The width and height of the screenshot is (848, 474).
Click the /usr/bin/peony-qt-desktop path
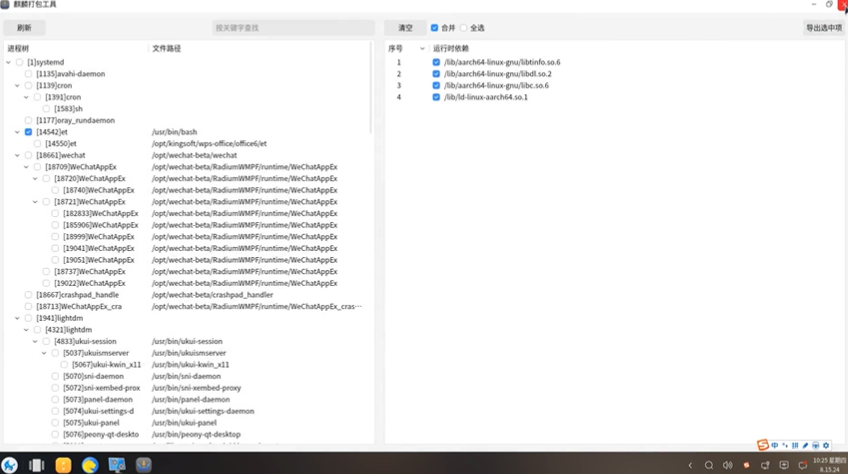coord(196,434)
